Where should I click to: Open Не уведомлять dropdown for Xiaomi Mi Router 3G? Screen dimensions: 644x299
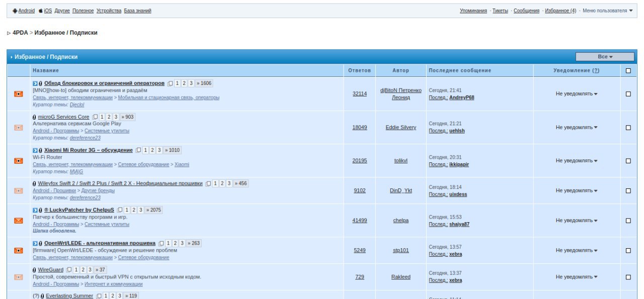577,161
